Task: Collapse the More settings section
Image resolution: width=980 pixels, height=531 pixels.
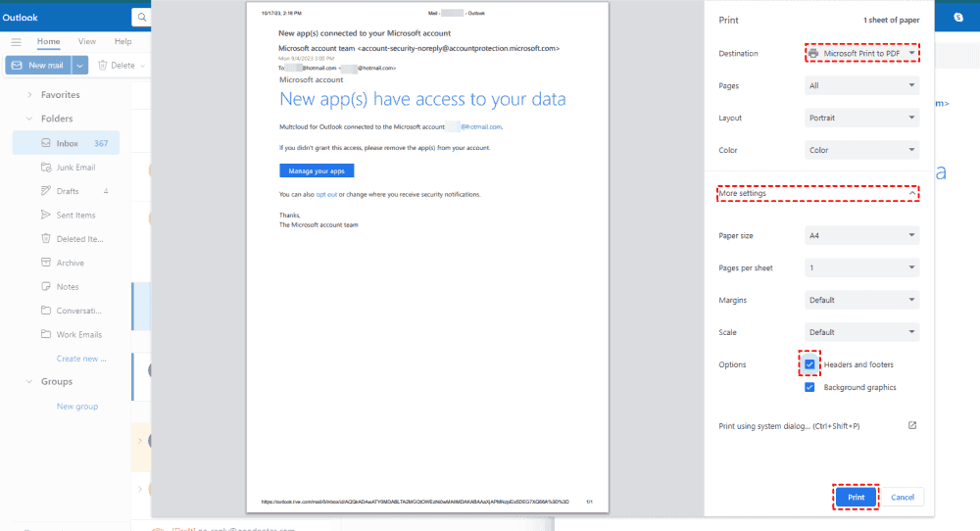Action: click(818, 193)
